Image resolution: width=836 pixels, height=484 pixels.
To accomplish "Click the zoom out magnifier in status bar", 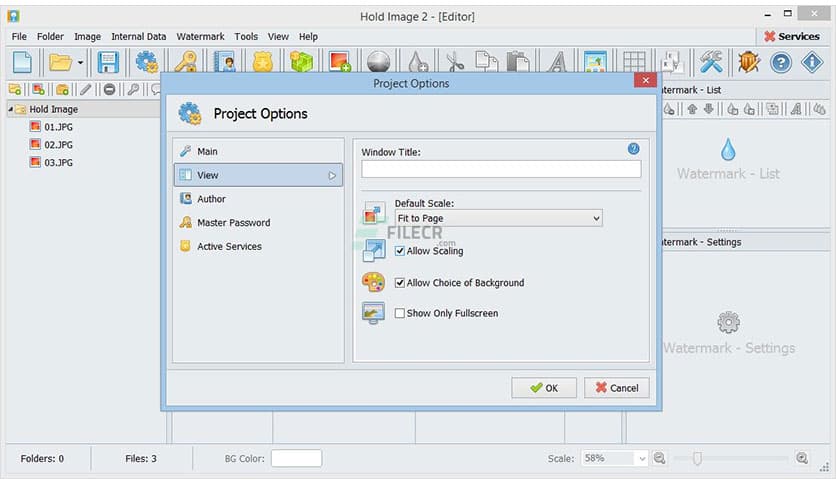I will click(x=660, y=458).
